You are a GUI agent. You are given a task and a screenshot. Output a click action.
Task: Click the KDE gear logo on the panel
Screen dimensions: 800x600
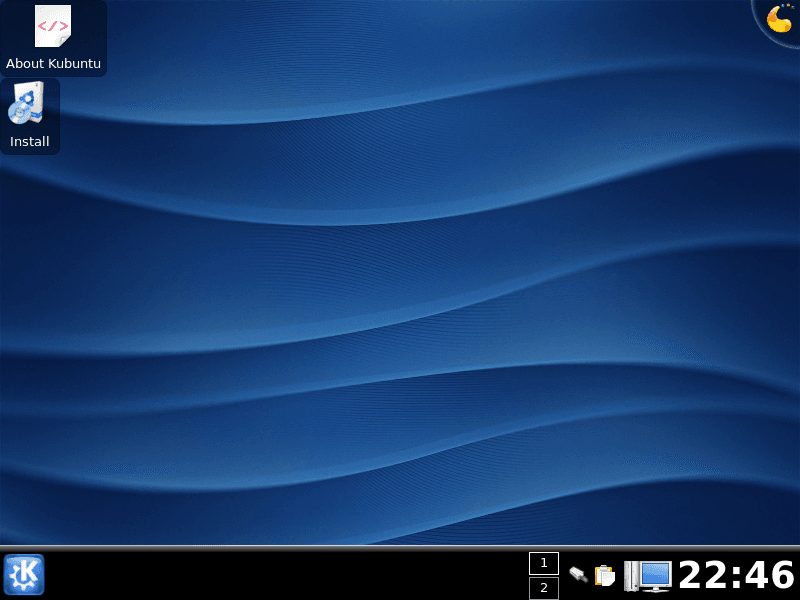(x=23, y=575)
